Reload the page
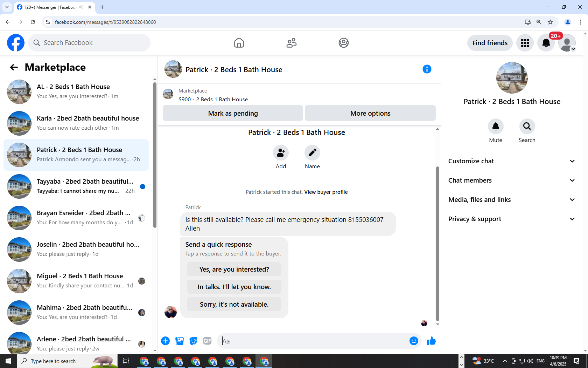Screen dimensions: 588x368 pos(33,22)
